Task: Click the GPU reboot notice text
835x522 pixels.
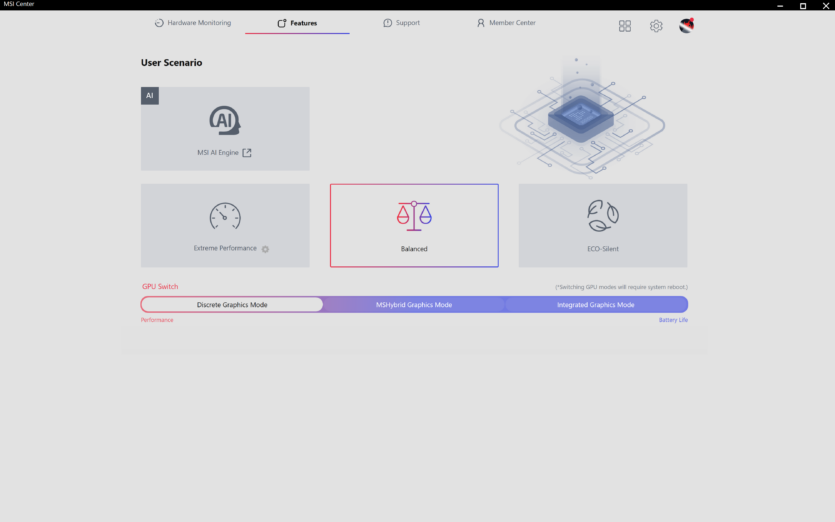Action: coord(621,287)
